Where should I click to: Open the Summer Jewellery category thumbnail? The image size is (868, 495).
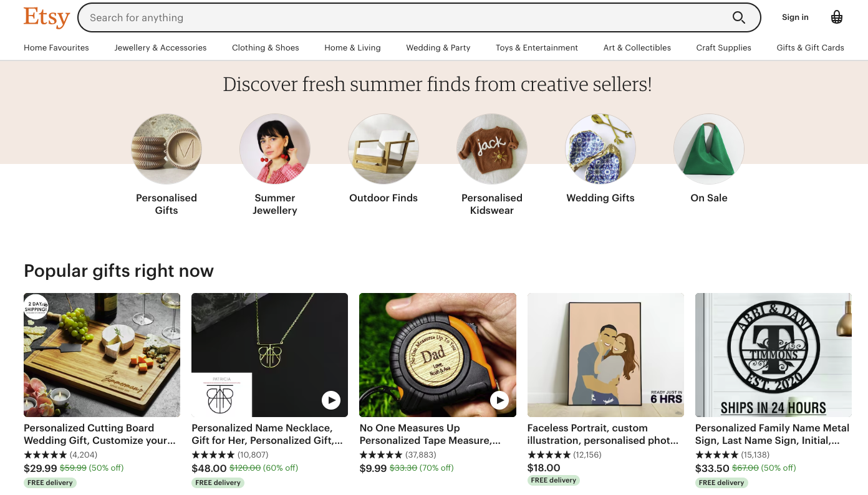pos(275,149)
